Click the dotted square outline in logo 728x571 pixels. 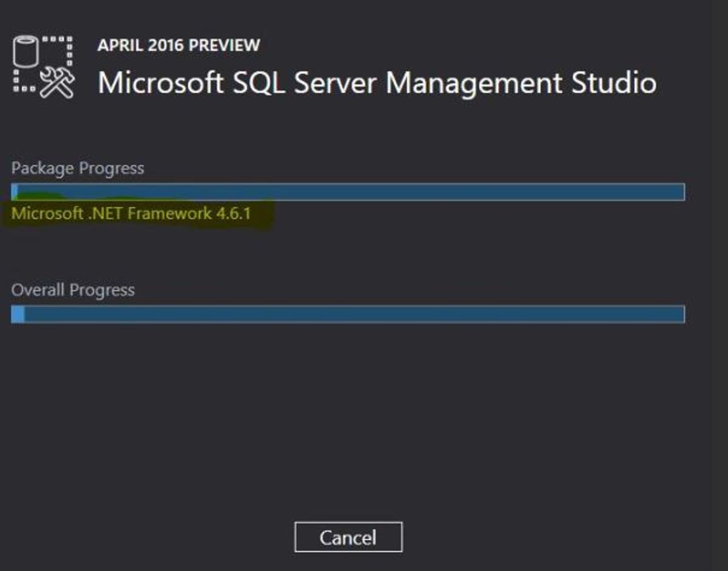61,47
